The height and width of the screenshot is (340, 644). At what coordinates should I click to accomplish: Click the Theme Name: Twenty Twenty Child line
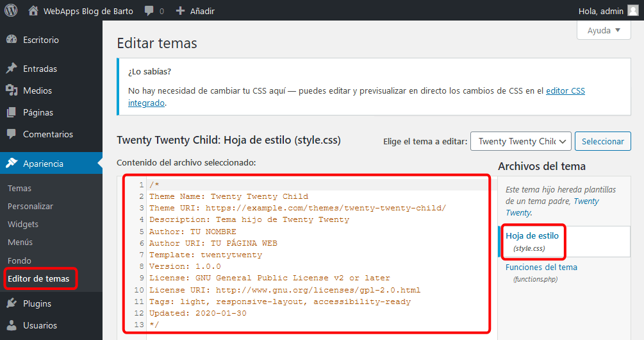pyautogui.click(x=228, y=196)
